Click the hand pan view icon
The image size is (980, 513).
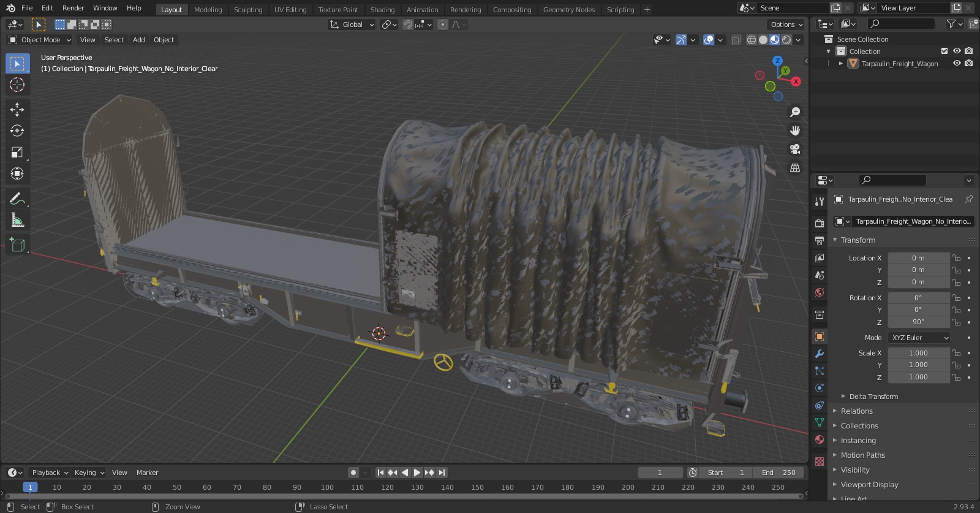(795, 131)
